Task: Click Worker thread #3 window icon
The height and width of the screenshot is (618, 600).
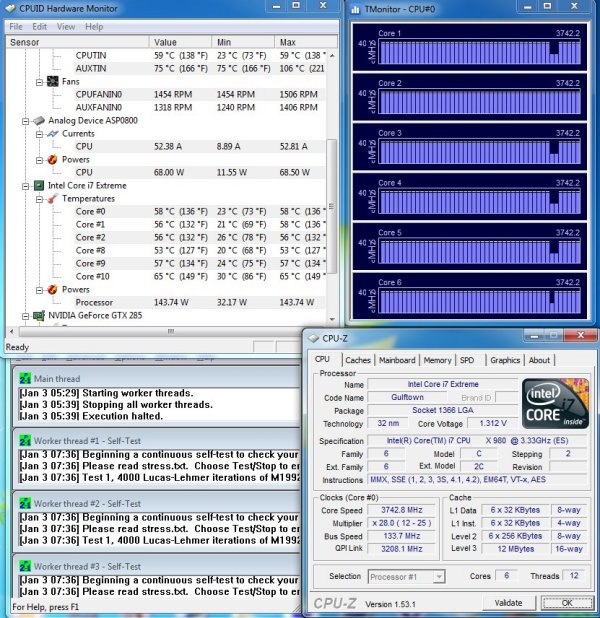Action: 25,566
